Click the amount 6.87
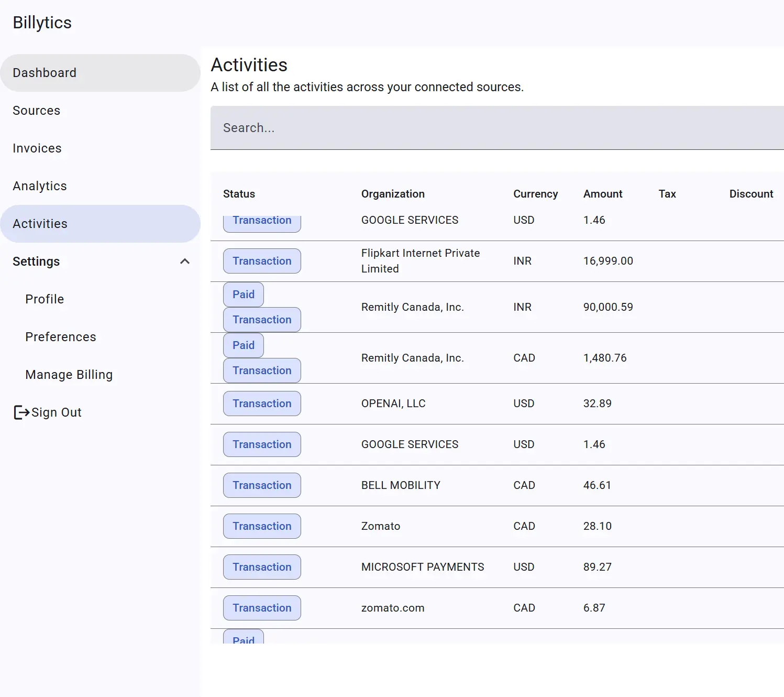 click(594, 608)
